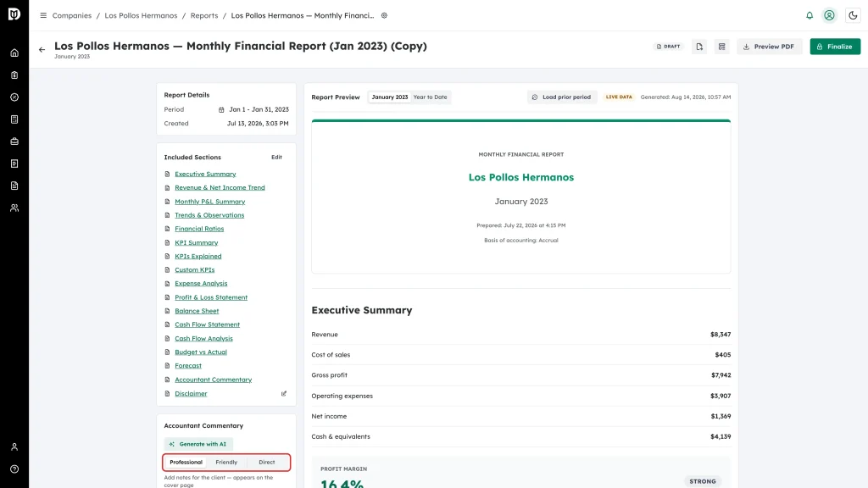Click Generate with AI button

[198, 444]
